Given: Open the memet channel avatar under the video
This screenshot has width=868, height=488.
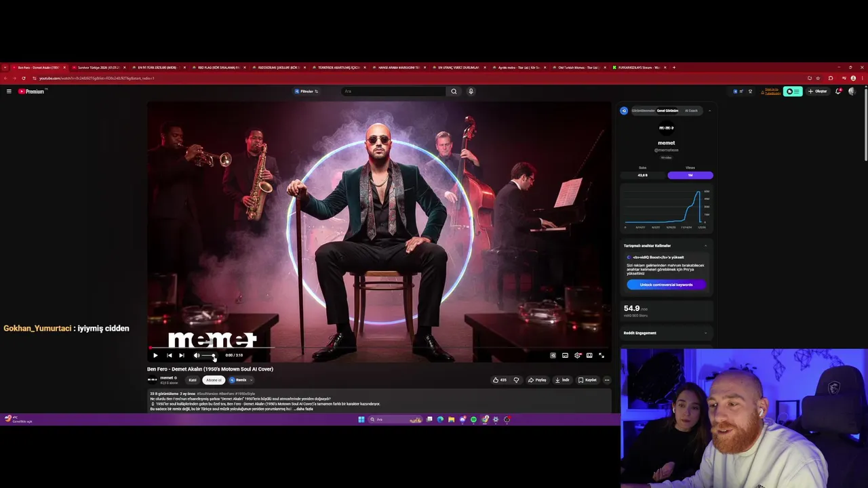Looking at the screenshot, I should [x=152, y=380].
